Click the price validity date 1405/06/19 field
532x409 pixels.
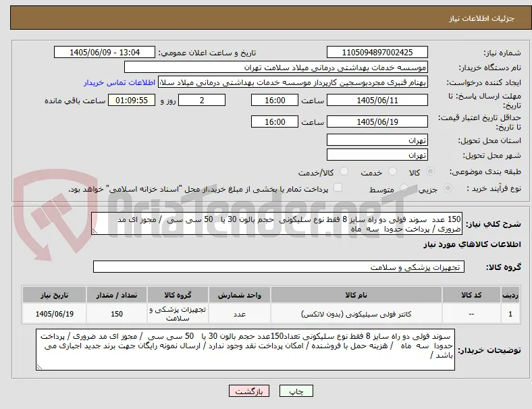click(377, 121)
